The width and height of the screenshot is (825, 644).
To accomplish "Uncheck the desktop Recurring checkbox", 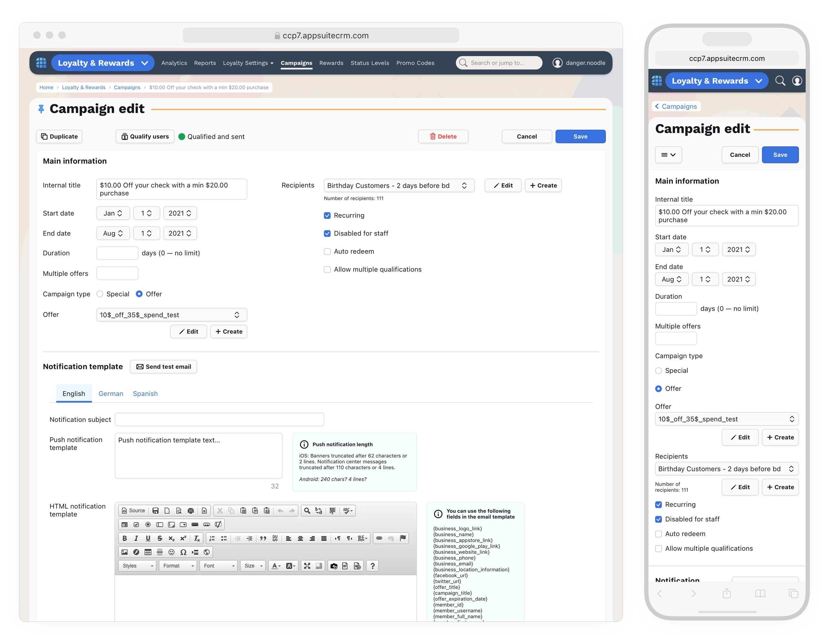I will pos(327,215).
